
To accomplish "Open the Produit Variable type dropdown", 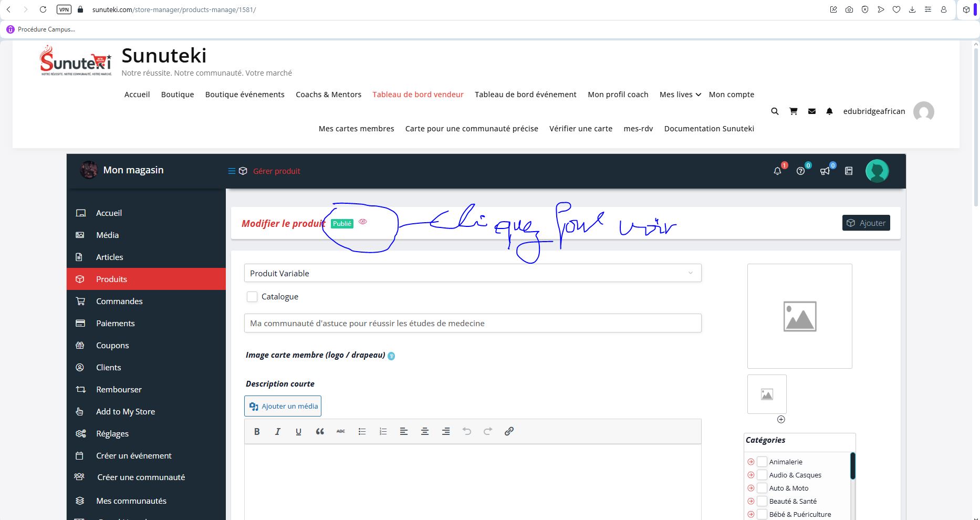I will [x=473, y=273].
